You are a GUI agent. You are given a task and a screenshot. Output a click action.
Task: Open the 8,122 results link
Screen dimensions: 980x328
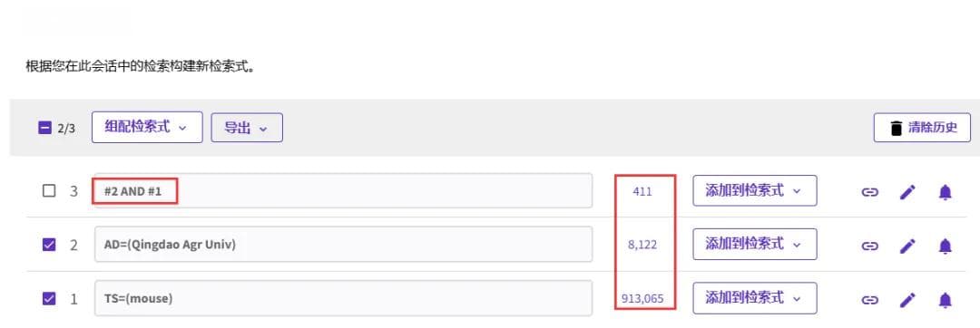(x=642, y=245)
